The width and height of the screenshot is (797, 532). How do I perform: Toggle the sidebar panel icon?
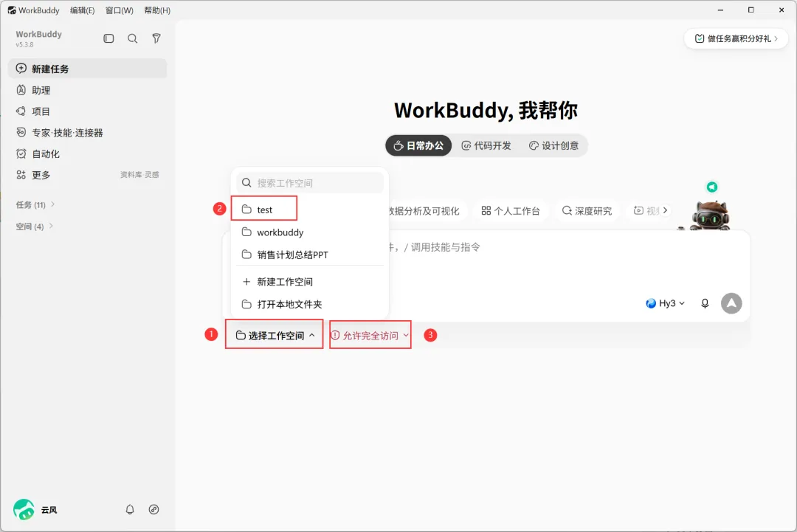click(x=108, y=38)
